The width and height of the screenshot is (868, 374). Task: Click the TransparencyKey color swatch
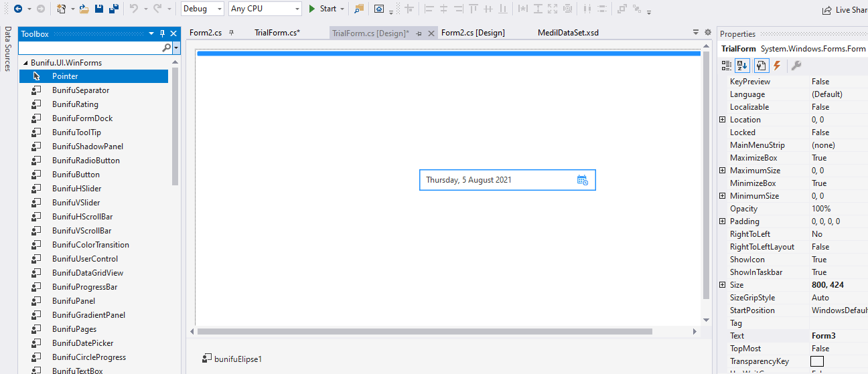pyautogui.click(x=817, y=361)
